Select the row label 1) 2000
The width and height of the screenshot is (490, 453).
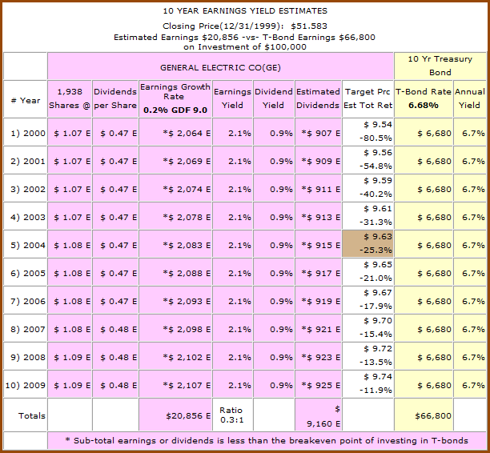click(x=28, y=133)
